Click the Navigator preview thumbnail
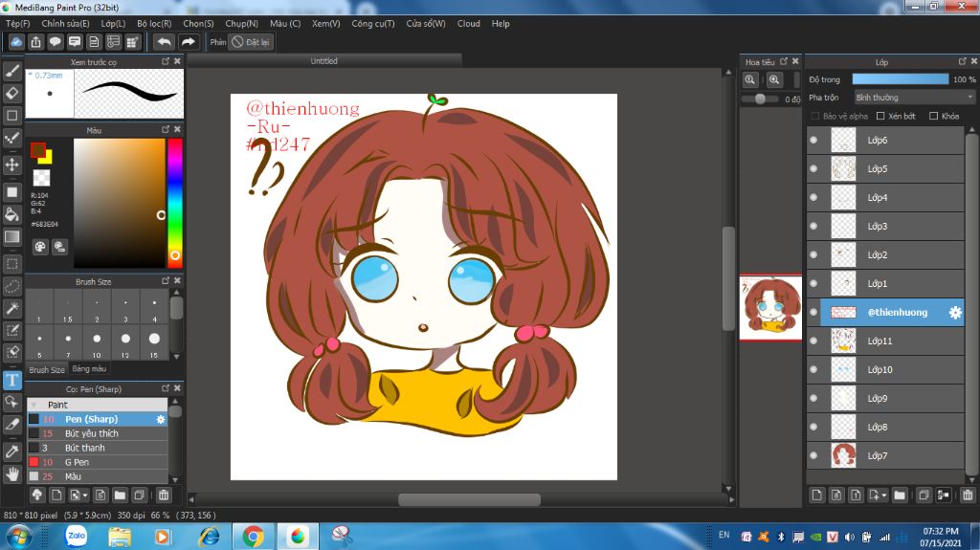This screenshot has height=550, width=980. tap(770, 308)
